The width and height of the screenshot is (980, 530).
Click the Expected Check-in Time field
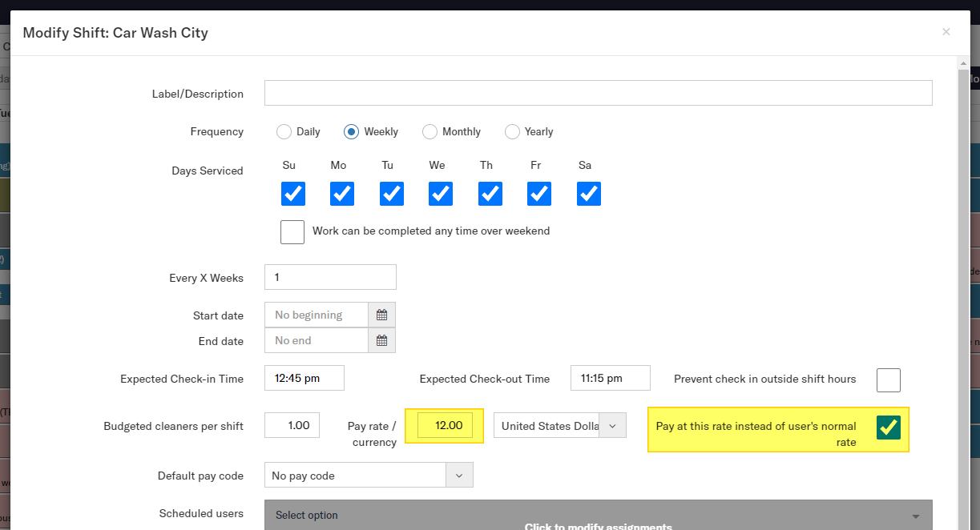point(304,378)
